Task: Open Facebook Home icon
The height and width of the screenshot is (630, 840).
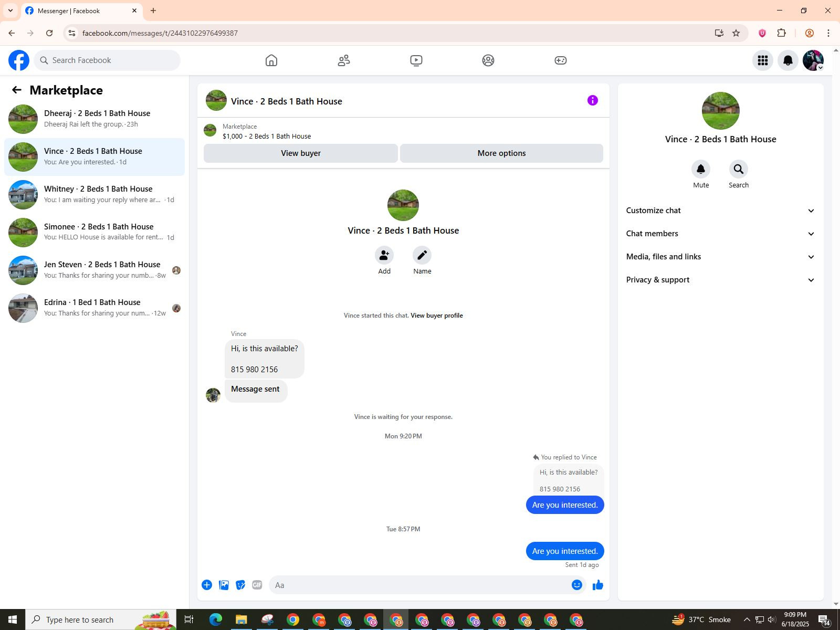Action: 271,60
